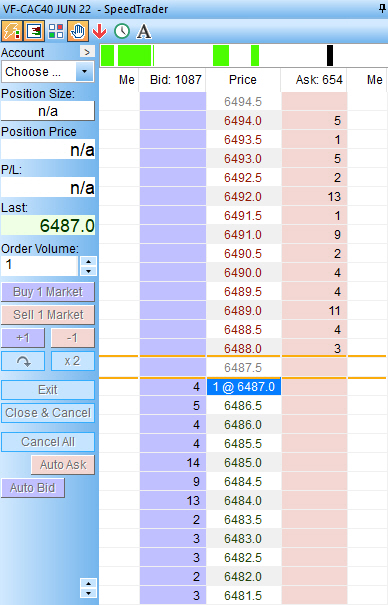Click bid size 14 at 6485.0

click(172, 463)
